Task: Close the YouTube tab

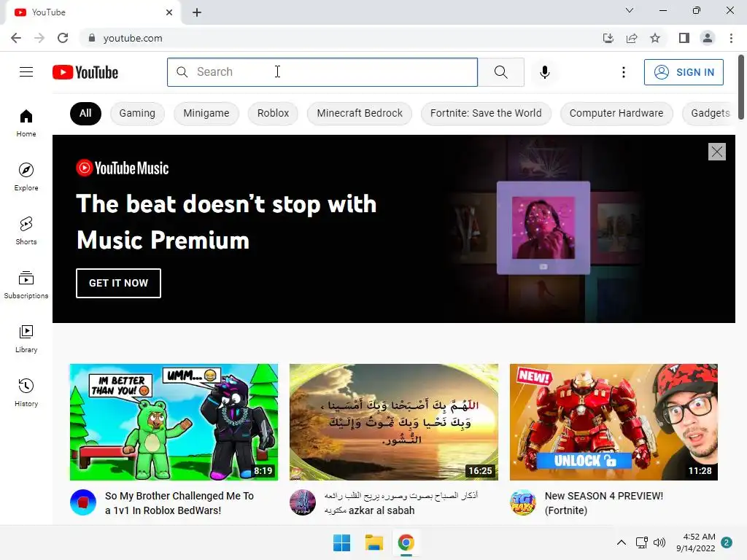Action: point(169,12)
